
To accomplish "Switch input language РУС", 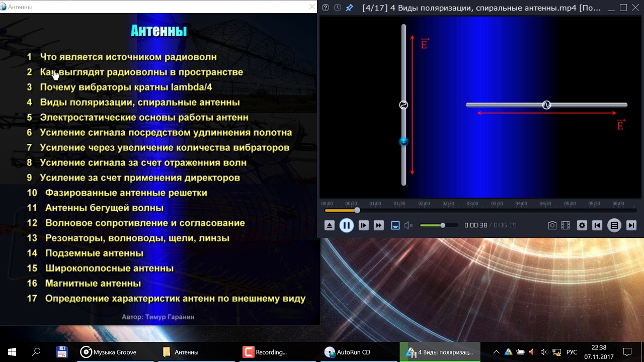I will tap(572, 352).
